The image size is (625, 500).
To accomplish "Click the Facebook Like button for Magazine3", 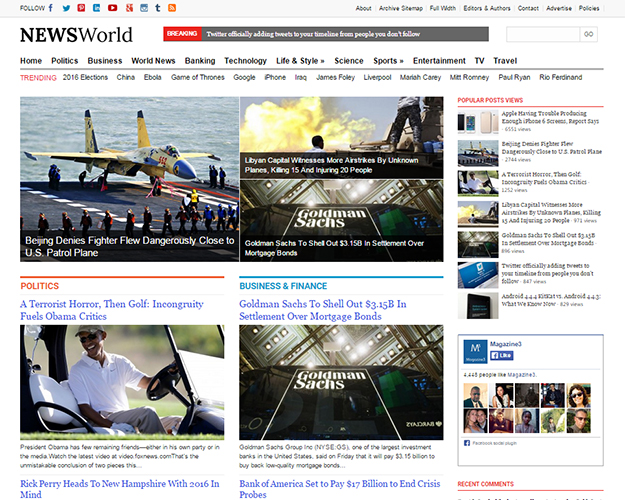I will pos(501,355).
